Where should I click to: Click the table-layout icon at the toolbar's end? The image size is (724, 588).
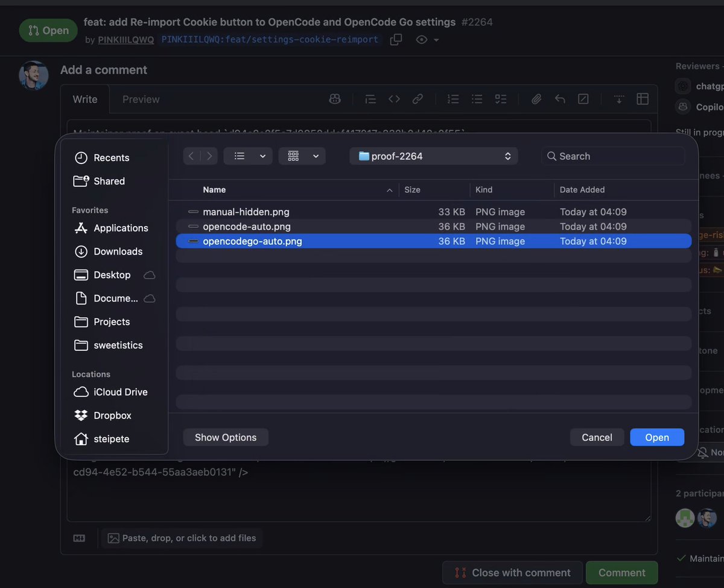point(643,99)
